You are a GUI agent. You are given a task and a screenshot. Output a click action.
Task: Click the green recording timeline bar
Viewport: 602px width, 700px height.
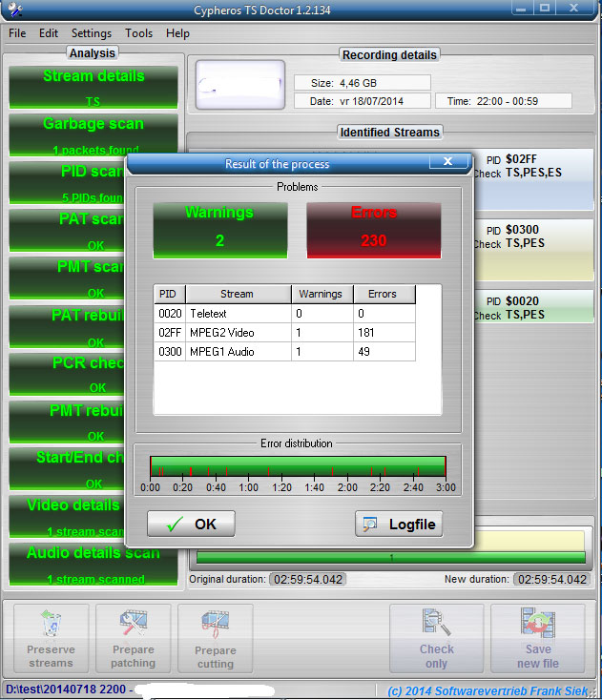(x=391, y=557)
